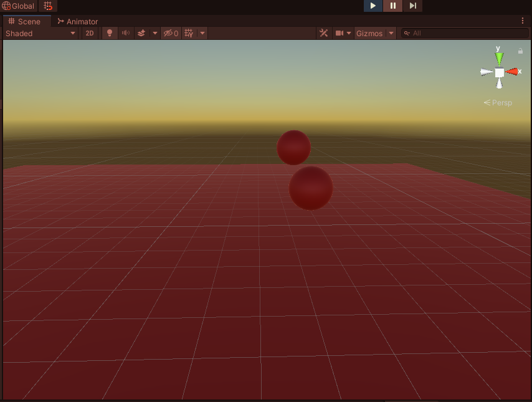Mute scene view audio
Image resolution: width=532 pixels, height=402 pixels.
(126, 33)
